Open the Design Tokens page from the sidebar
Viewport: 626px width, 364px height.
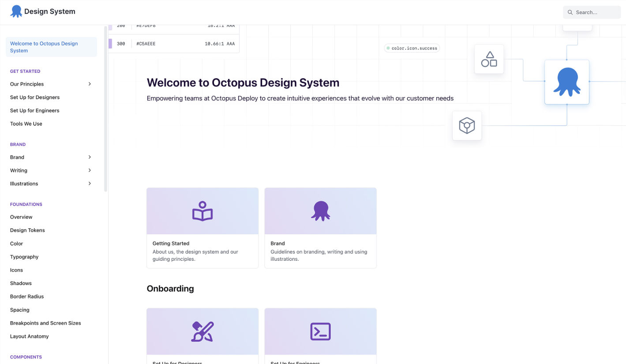tap(27, 230)
